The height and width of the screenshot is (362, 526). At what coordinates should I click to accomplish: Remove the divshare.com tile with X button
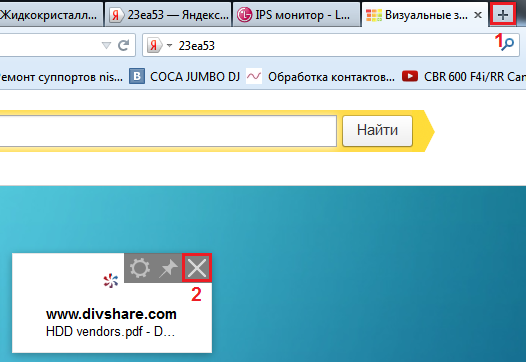[x=197, y=268]
